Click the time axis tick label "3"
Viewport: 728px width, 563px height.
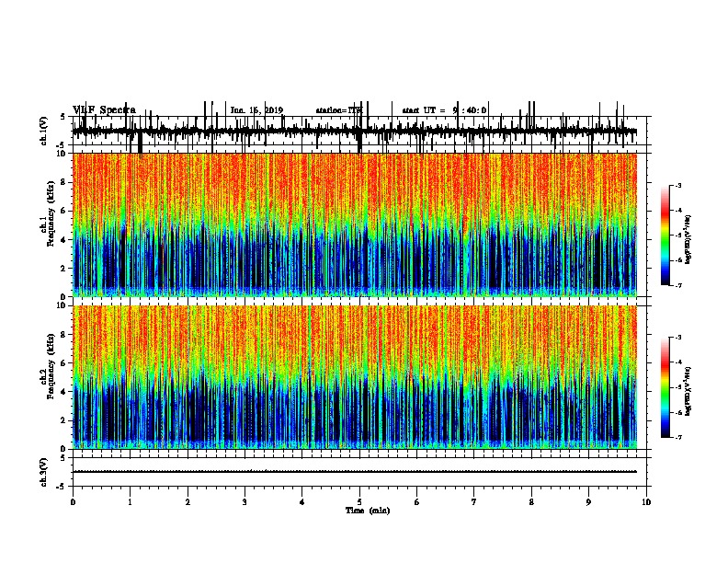pyautogui.click(x=245, y=502)
